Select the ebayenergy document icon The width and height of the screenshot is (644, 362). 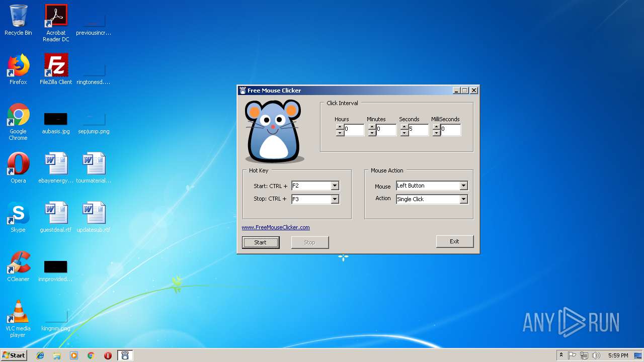(56, 168)
